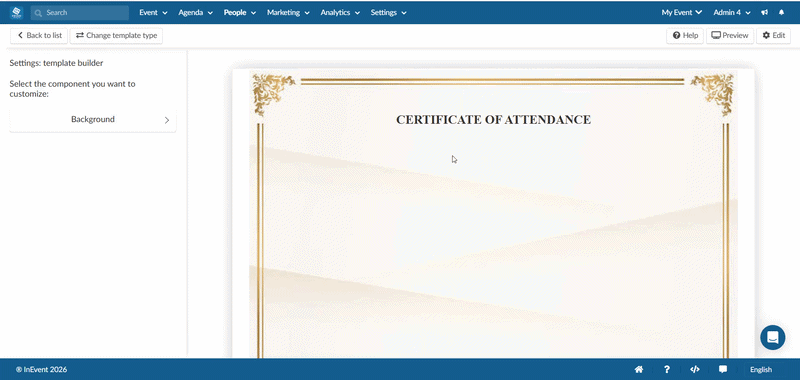Open the Analytics menu
The width and height of the screenshot is (800, 380).
click(x=340, y=13)
